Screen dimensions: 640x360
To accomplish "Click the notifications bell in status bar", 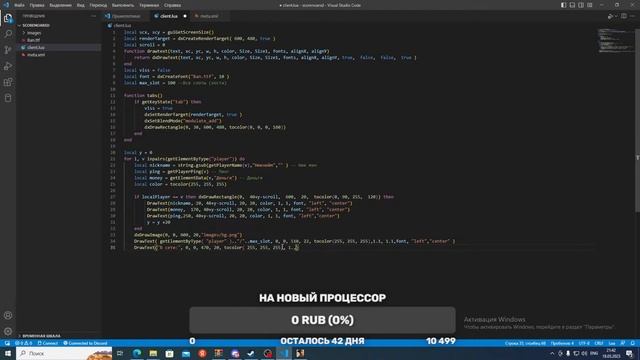I will click(632, 343).
